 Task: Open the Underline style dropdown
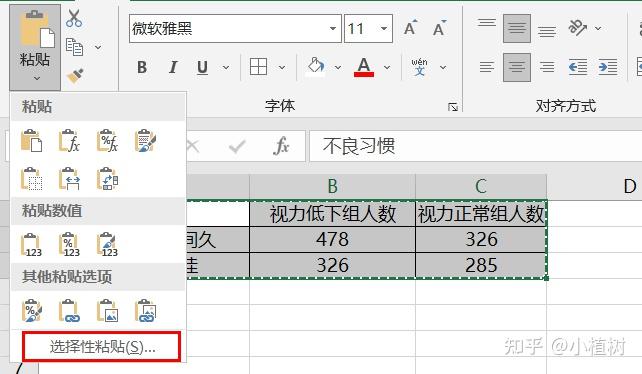pyautogui.click(x=226, y=67)
